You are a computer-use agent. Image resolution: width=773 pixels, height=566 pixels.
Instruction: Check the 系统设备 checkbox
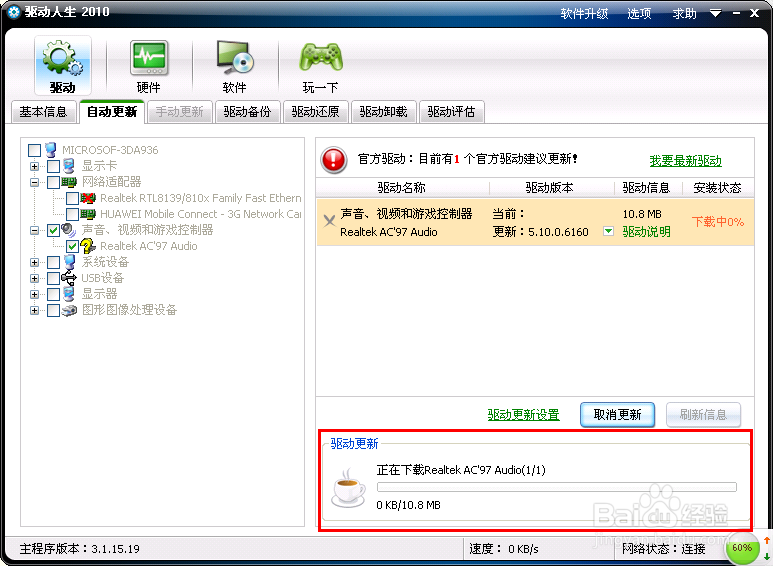coord(53,262)
